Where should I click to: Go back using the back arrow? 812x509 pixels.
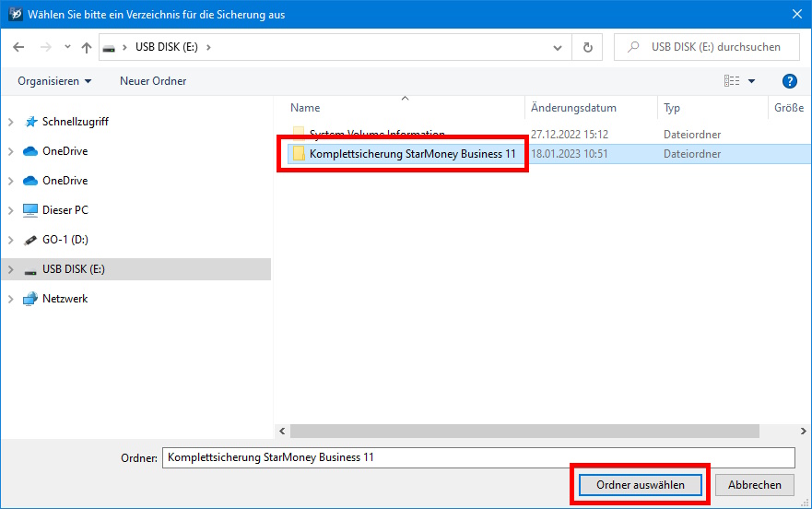coord(18,47)
